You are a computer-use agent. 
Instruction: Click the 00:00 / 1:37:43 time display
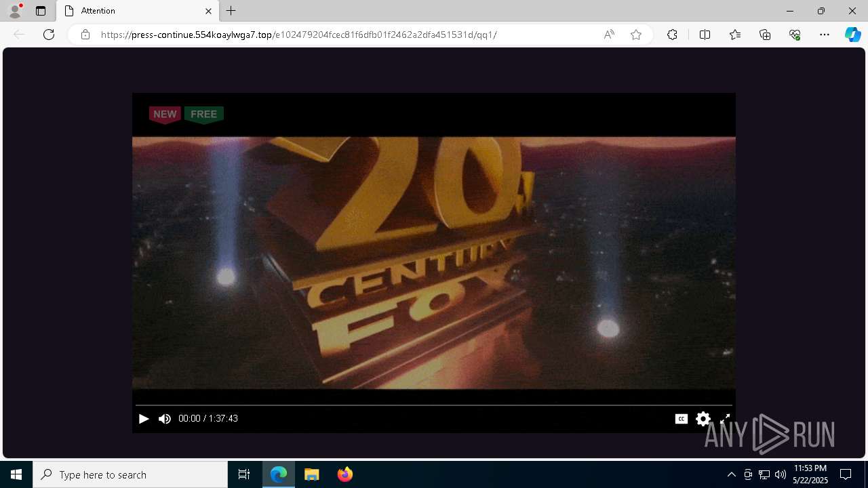pyautogui.click(x=208, y=419)
